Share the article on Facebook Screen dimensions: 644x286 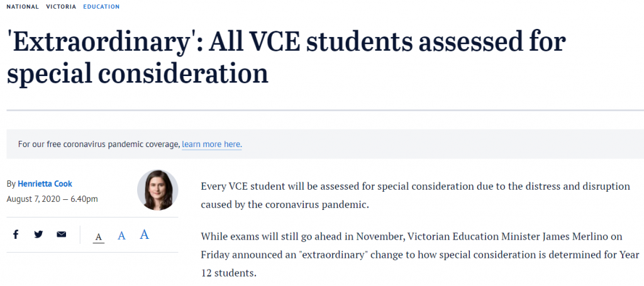16,234
